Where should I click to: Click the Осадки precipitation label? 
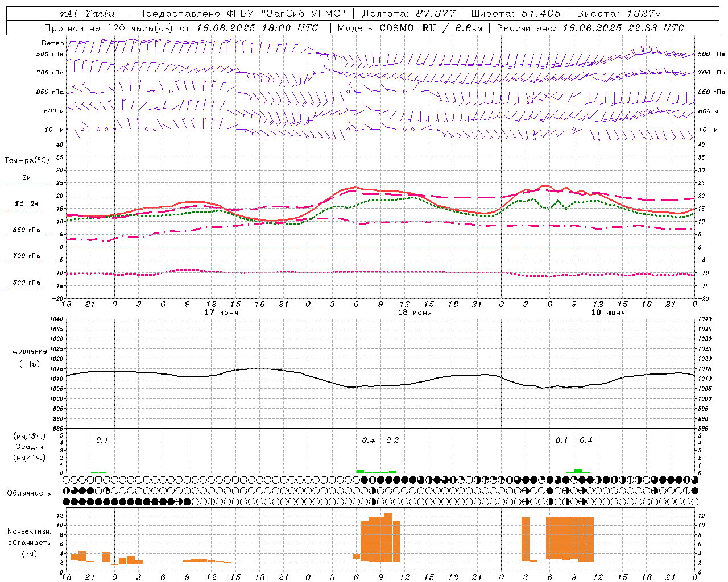pyautogui.click(x=30, y=447)
